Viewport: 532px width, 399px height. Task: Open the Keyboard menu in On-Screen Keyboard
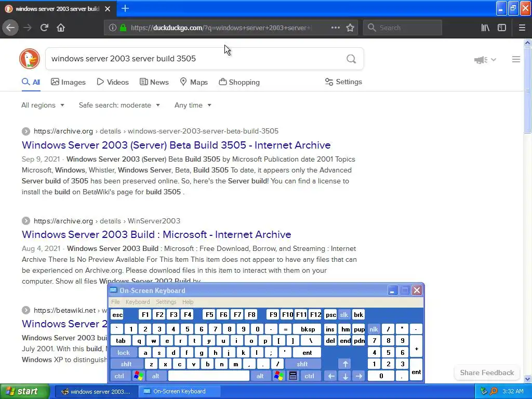point(137,302)
